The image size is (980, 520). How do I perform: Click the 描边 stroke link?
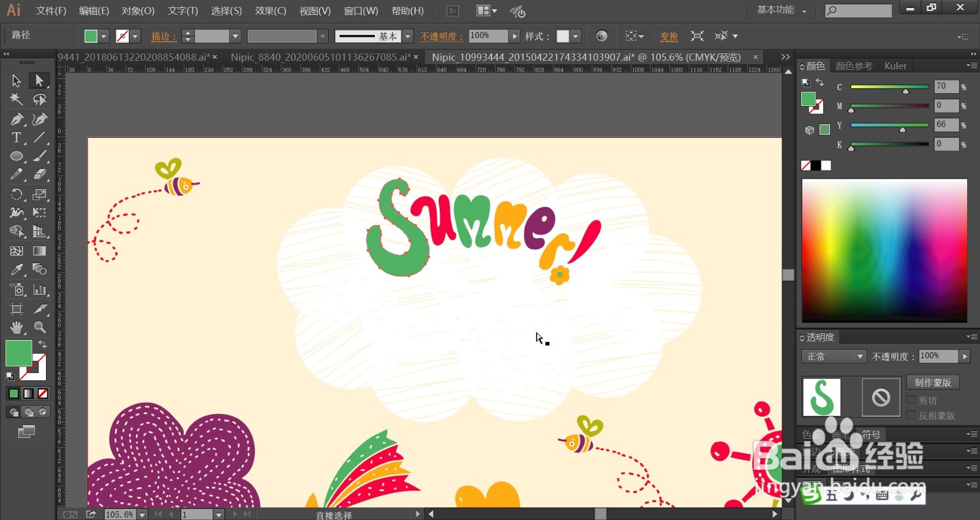pos(164,37)
